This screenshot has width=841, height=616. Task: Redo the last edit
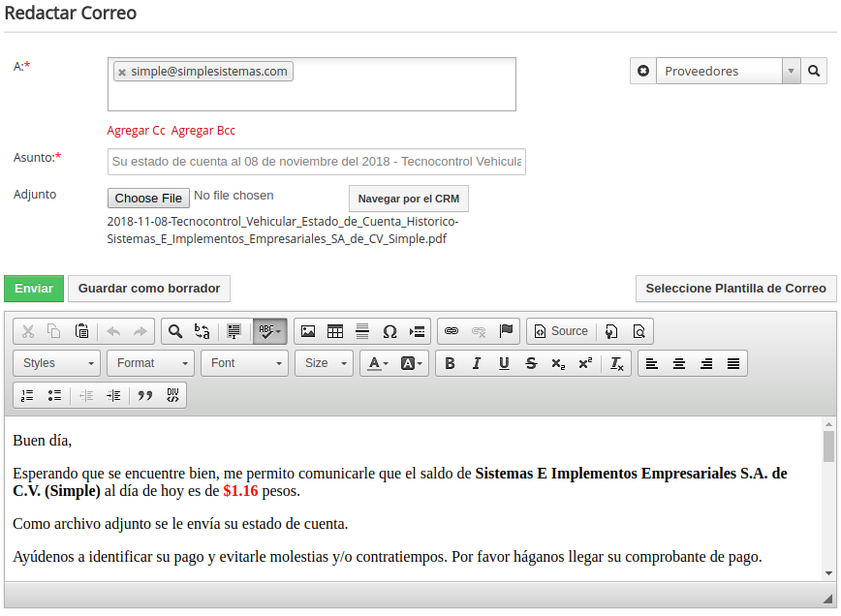[140, 331]
